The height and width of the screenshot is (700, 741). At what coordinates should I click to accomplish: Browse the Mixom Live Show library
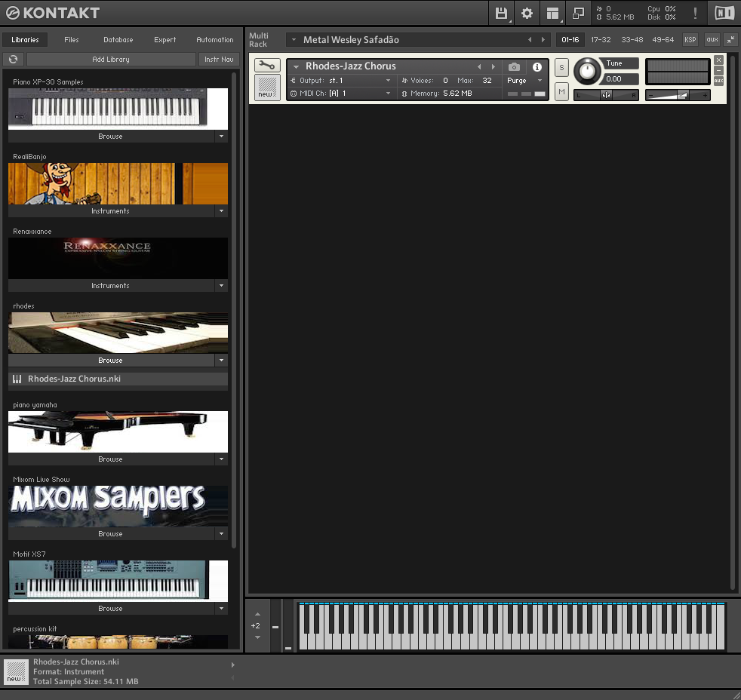click(111, 533)
